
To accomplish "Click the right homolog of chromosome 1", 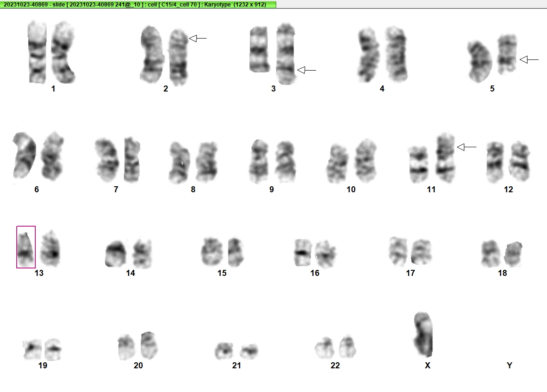I will click(x=63, y=52).
